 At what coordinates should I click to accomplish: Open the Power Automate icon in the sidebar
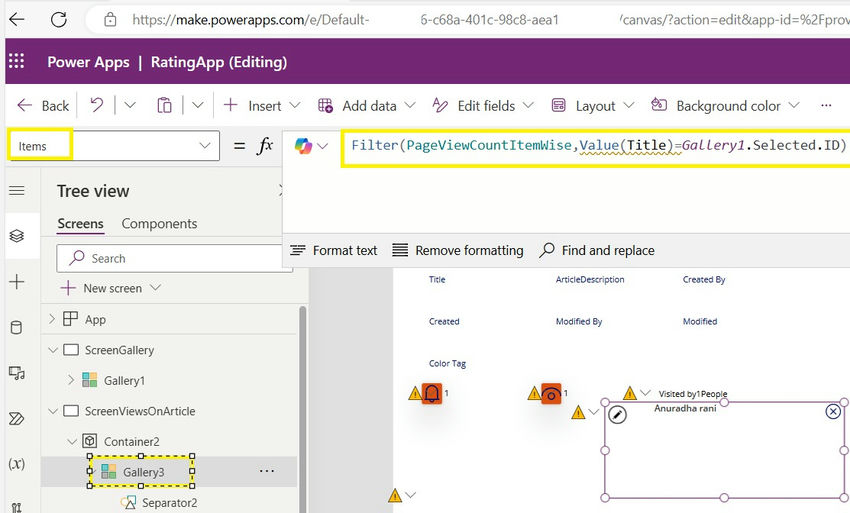coord(17,419)
